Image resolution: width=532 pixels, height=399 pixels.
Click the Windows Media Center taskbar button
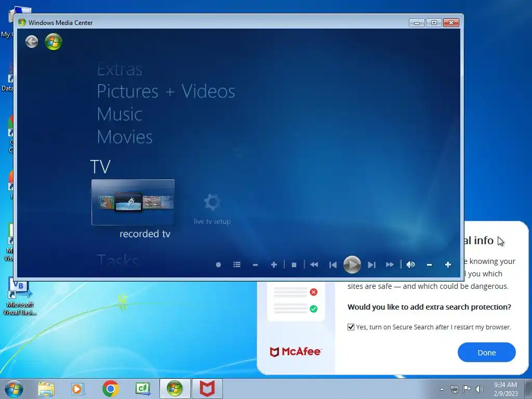[175, 389]
